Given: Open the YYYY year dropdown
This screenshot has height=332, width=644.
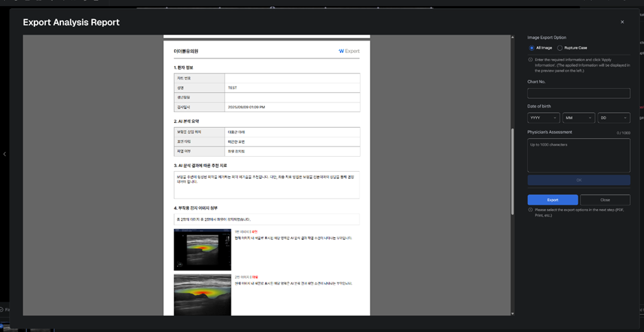Looking at the screenshot, I should pyautogui.click(x=543, y=118).
